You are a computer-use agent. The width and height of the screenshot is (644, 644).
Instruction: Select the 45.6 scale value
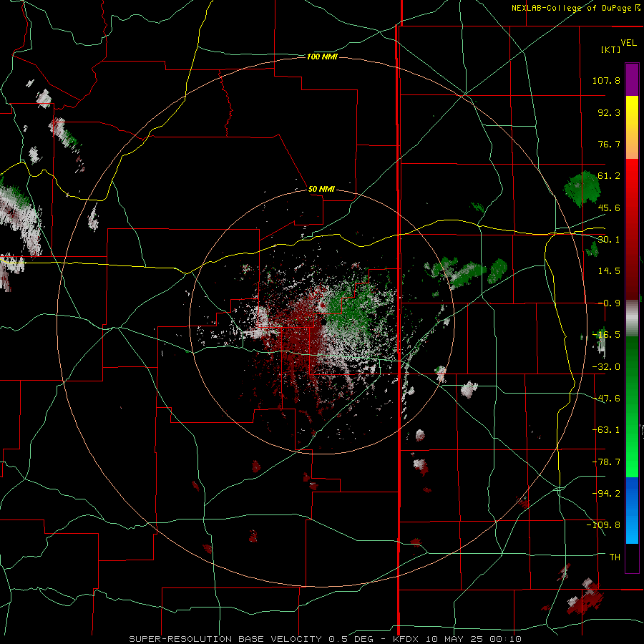pyautogui.click(x=609, y=208)
